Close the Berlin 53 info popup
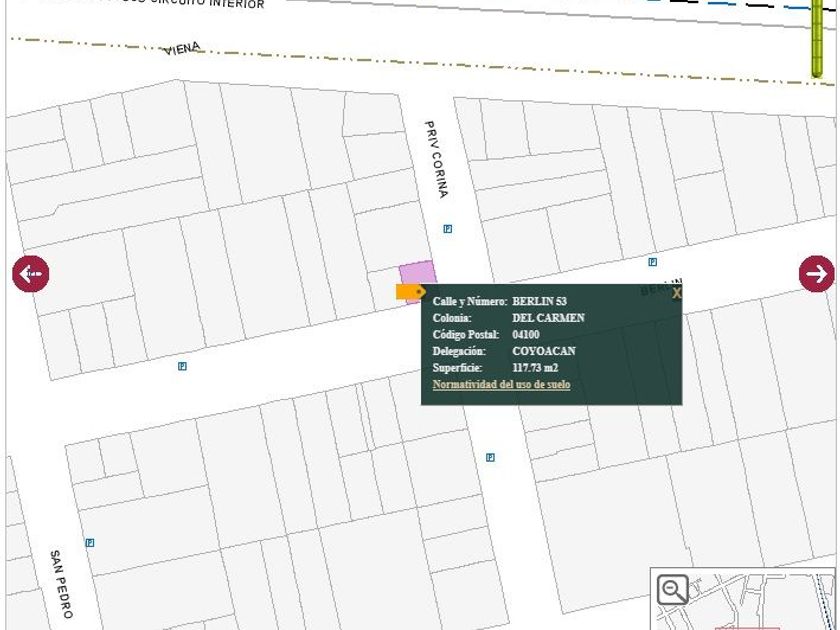Viewport: 840px width, 630px height. (x=676, y=294)
